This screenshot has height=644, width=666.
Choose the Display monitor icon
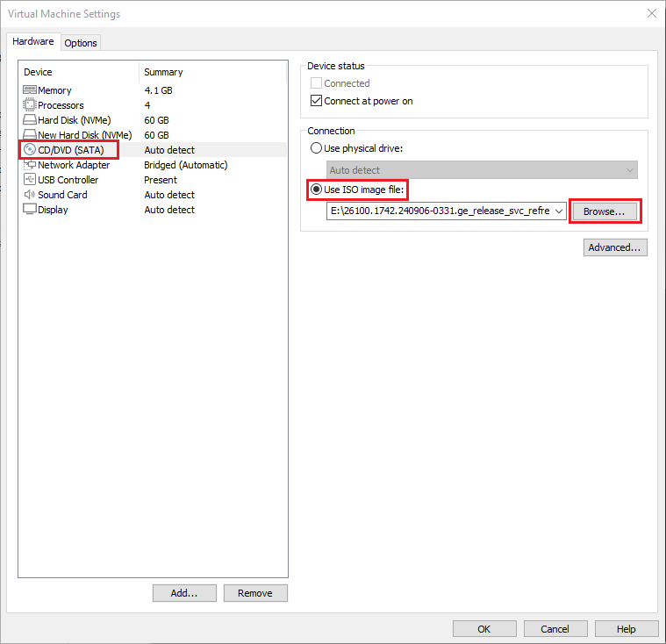29,210
